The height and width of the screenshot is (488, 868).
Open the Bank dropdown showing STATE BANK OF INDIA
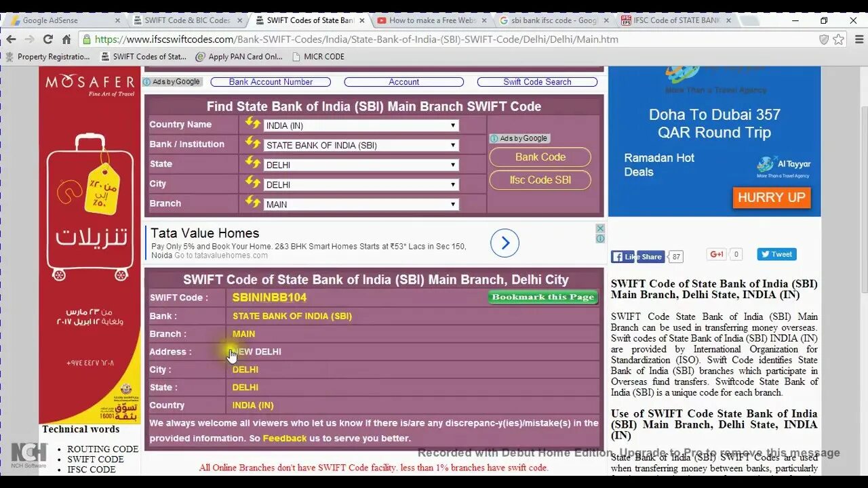pyautogui.click(x=361, y=145)
